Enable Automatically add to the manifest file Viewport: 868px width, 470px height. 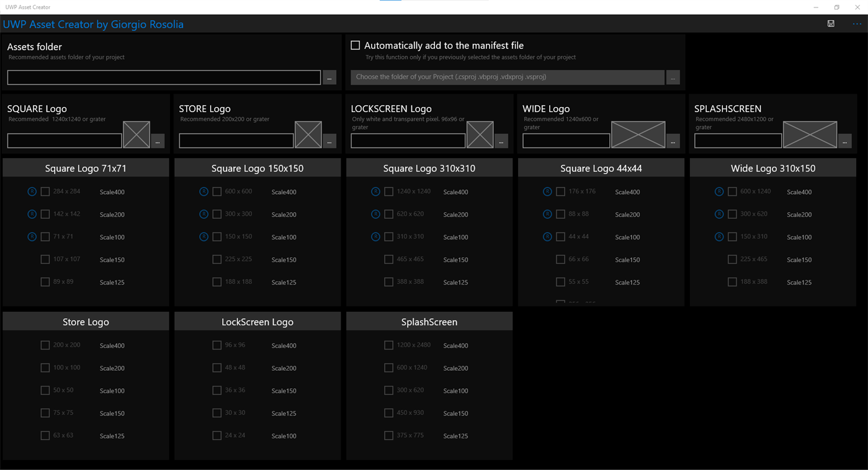point(356,45)
